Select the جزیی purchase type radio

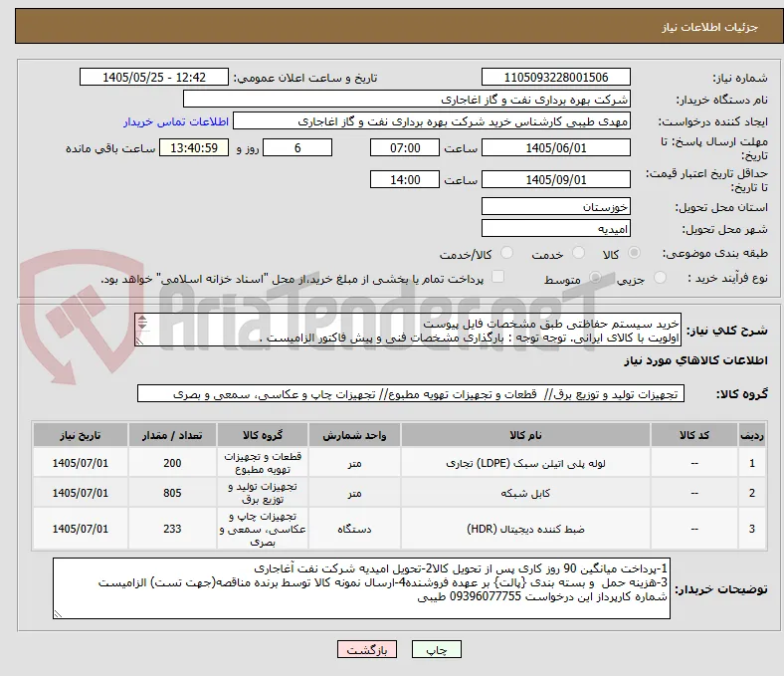(660, 277)
